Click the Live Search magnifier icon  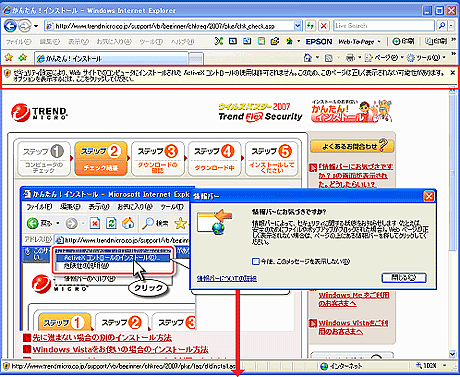pyautogui.click(x=442, y=26)
